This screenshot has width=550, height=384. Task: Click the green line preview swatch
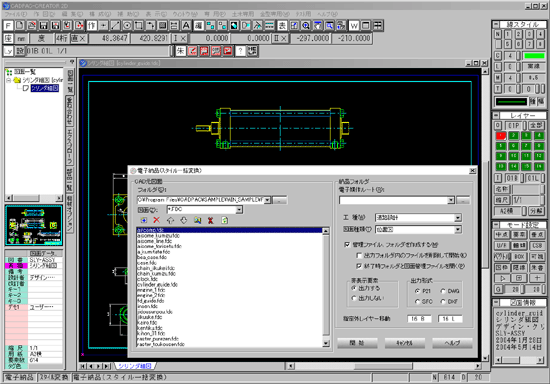pyautogui.click(x=511, y=102)
